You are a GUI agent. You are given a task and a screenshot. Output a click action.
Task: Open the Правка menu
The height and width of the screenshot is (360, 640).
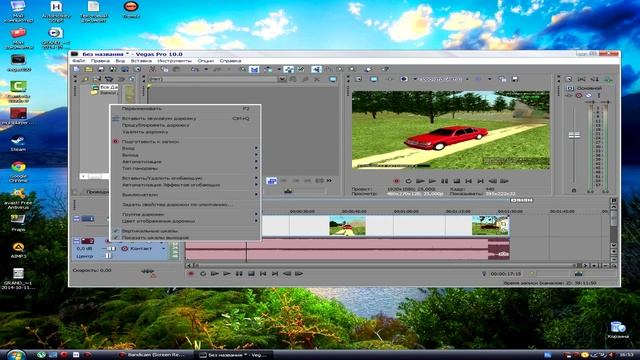[x=100, y=61]
